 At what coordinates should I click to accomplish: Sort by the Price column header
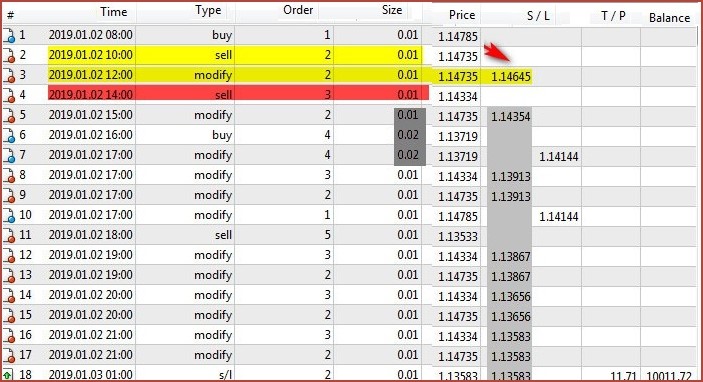[462, 15]
